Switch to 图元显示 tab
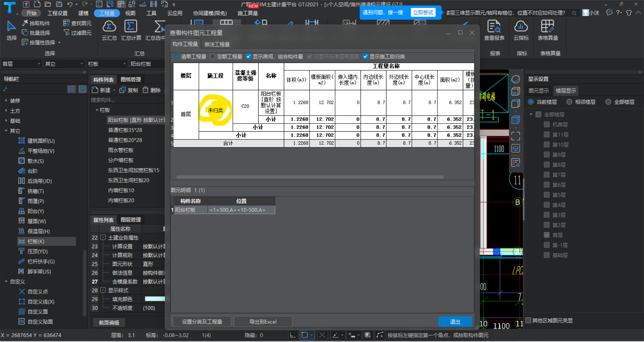Viewport: 644px width, 342px height. pyautogui.click(x=539, y=91)
